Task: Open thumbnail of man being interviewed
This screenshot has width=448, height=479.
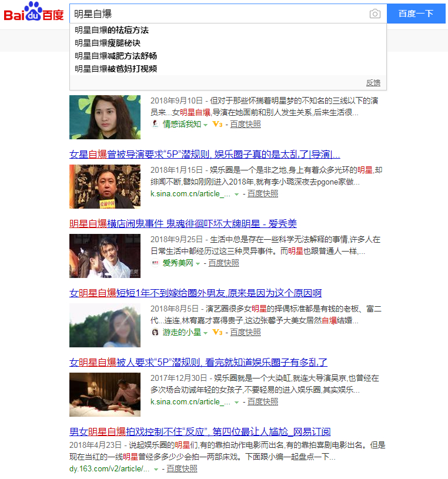Action: (105, 187)
